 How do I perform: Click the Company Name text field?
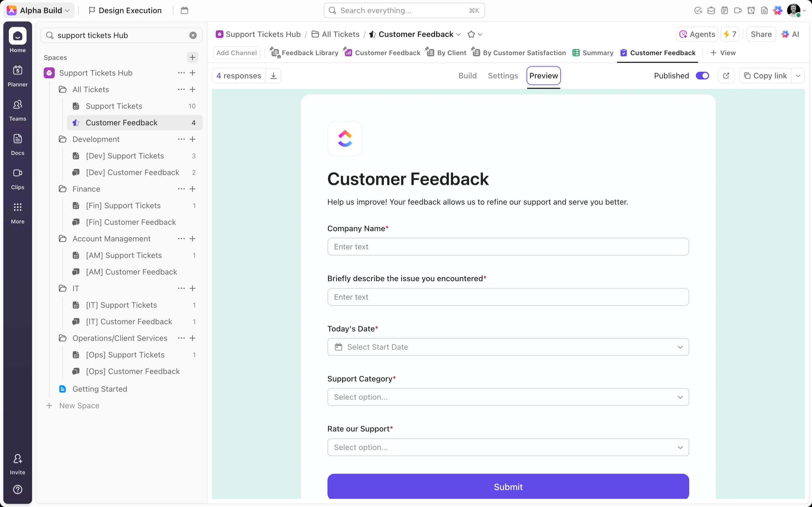(x=508, y=246)
